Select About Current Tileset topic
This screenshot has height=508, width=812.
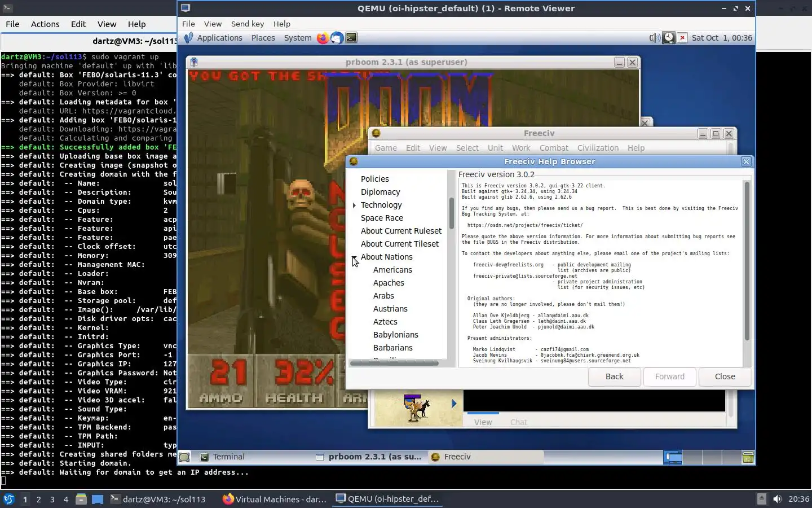point(399,244)
